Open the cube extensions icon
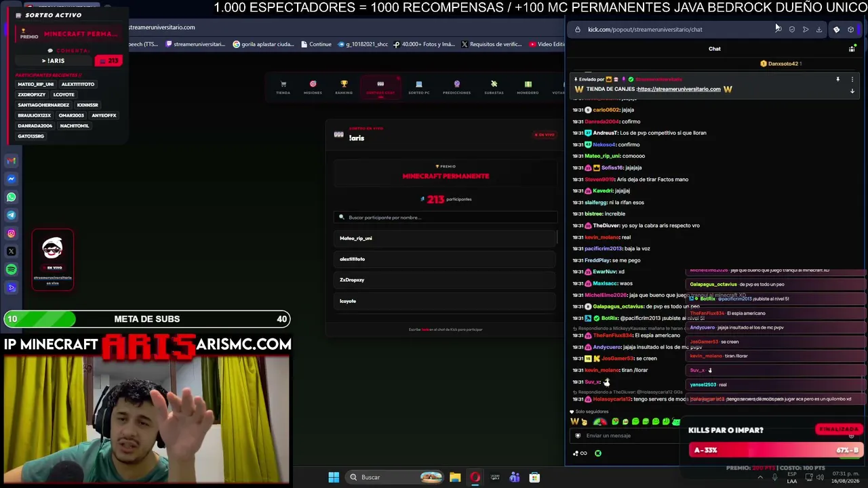The height and width of the screenshot is (488, 868). coord(850,29)
